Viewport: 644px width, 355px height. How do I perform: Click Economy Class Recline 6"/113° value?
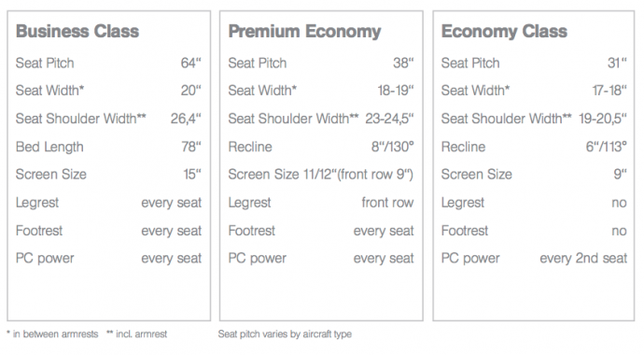coord(607,147)
